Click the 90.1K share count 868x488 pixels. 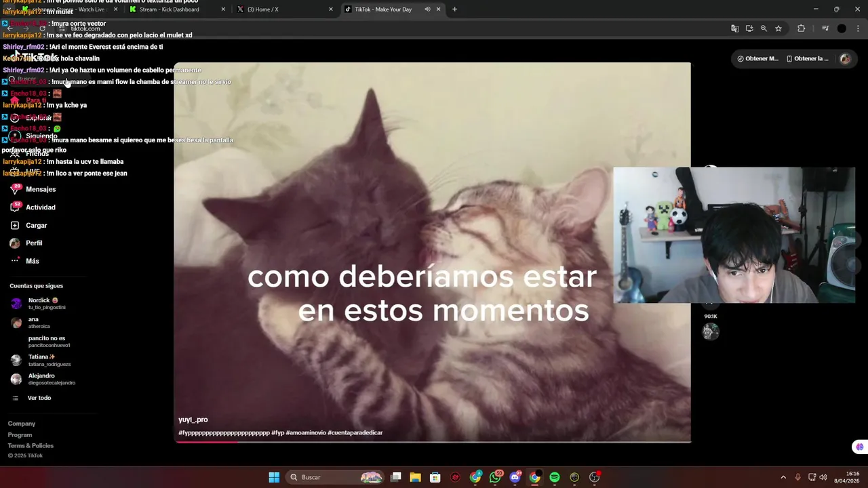pos(710,317)
